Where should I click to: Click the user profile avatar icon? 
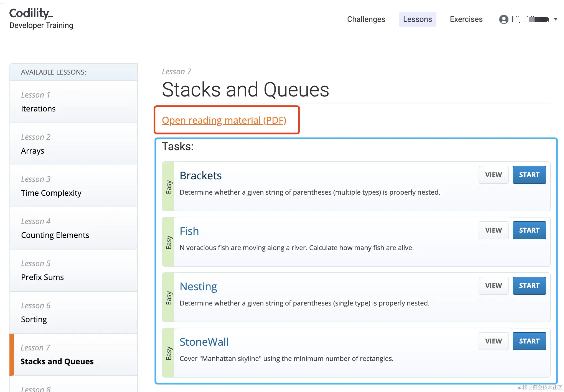point(504,19)
